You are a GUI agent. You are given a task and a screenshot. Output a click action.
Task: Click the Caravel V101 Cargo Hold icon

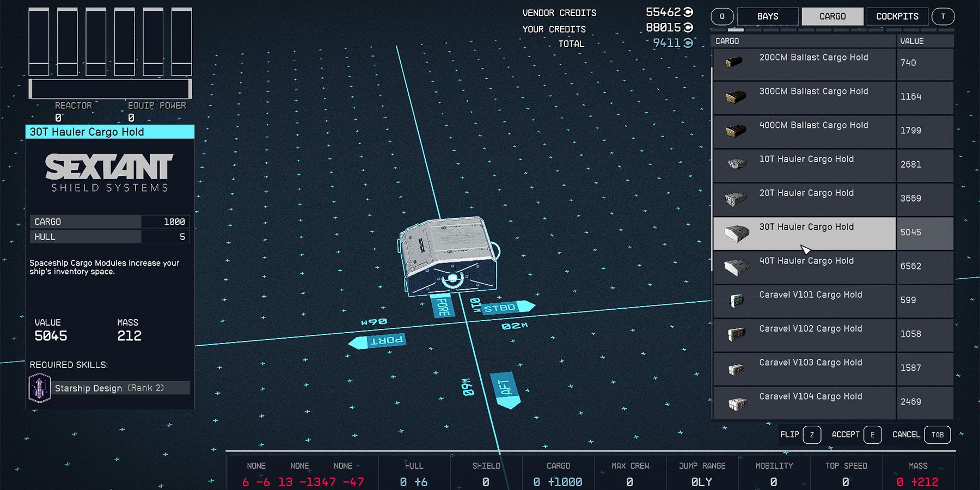click(736, 300)
